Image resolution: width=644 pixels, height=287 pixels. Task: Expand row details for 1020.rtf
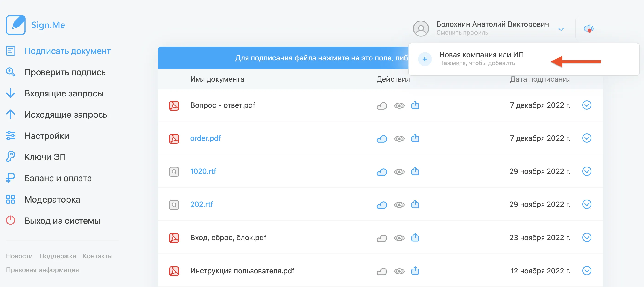(x=586, y=171)
